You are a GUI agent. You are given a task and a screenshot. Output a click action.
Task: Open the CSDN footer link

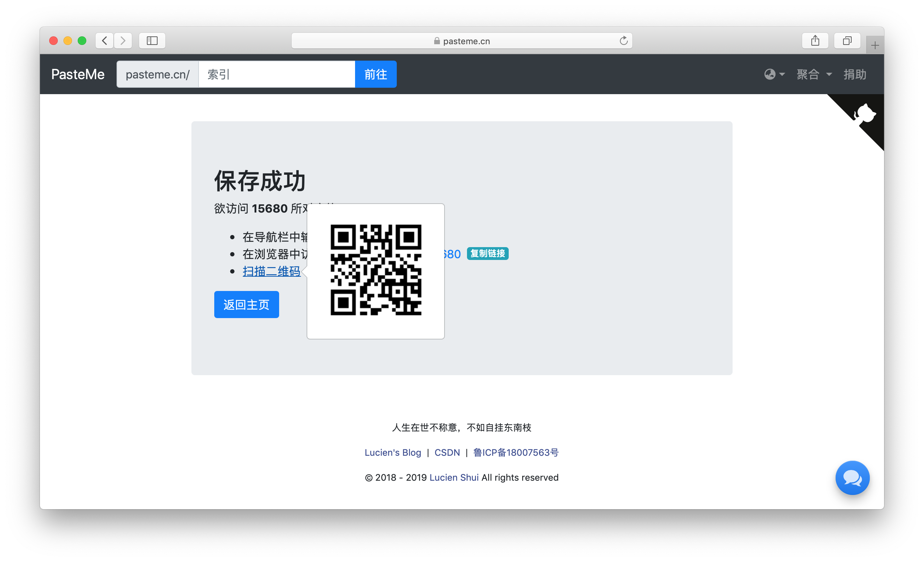pos(447,453)
